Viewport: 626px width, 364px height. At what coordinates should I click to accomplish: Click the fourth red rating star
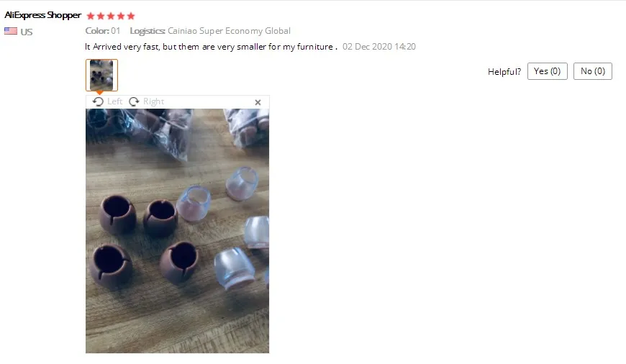click(x=121, y=16)
